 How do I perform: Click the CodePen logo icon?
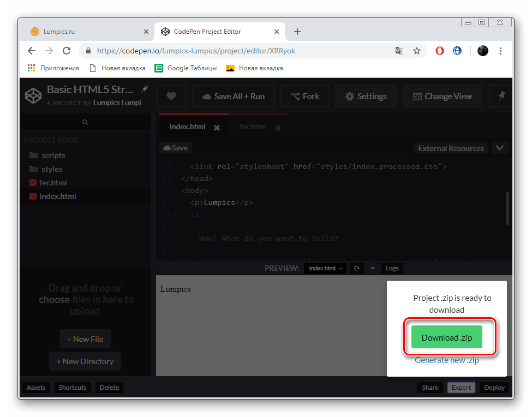[33, 95]
